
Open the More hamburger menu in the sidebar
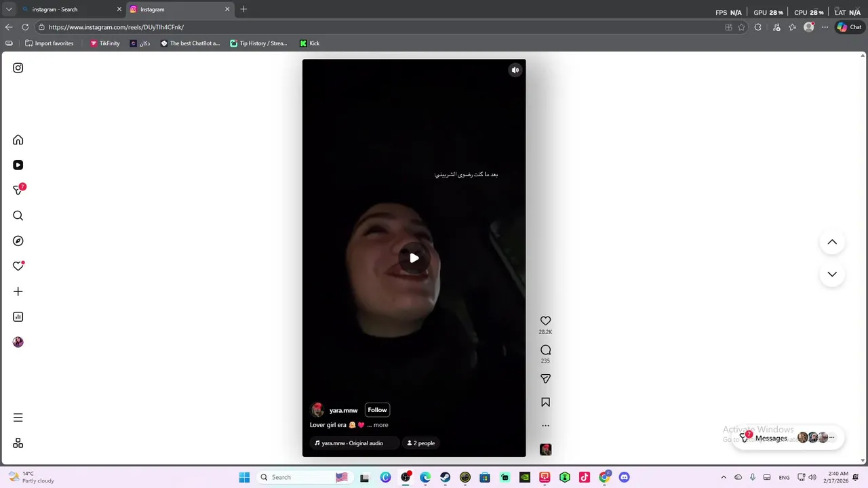click(x=18, y=418)
